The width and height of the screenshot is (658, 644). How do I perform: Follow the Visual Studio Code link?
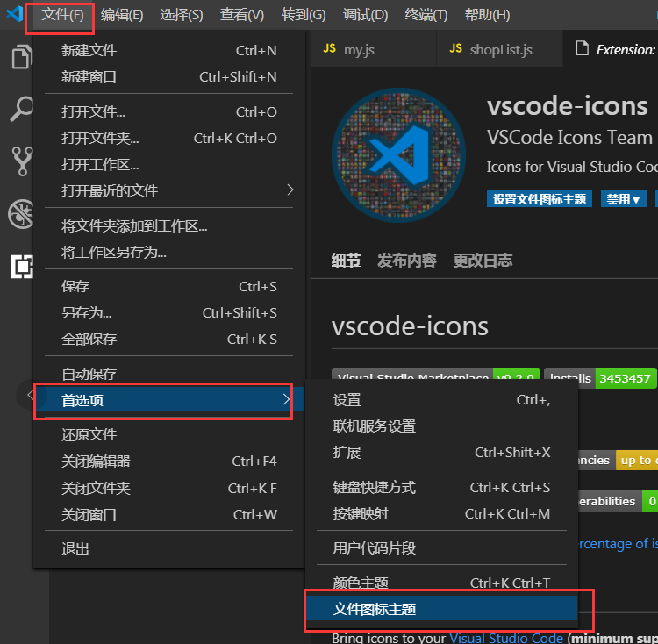506,638
